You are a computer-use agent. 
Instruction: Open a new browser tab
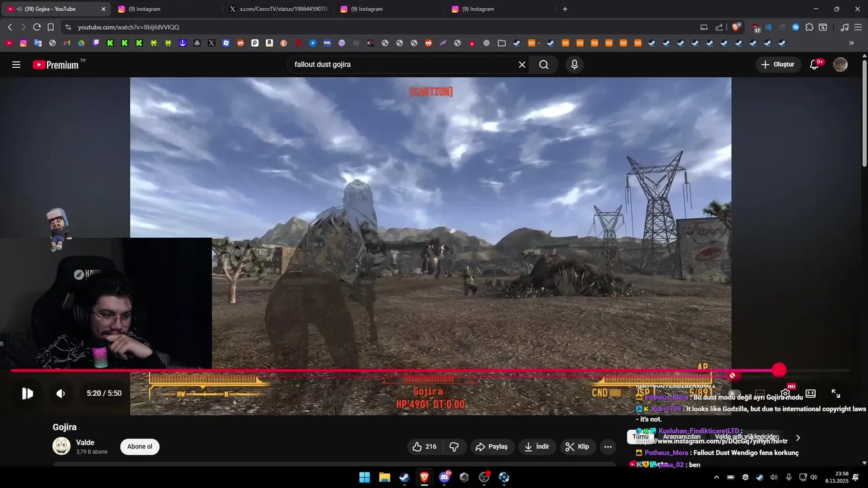coord(565,9)
